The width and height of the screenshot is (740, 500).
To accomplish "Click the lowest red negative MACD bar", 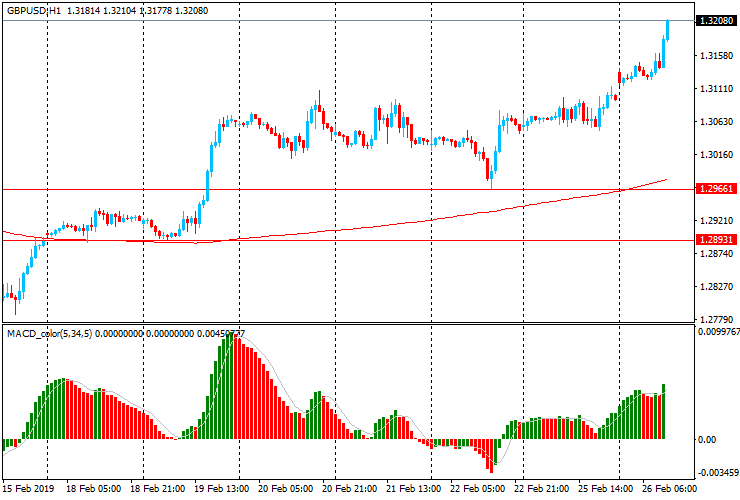I will 491,456.
